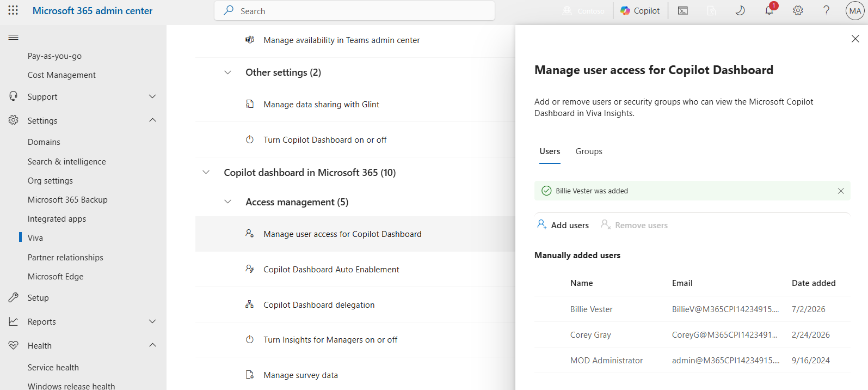868x390 pixels.
Task: Collapse the Health section chevron
Action: 152,345
